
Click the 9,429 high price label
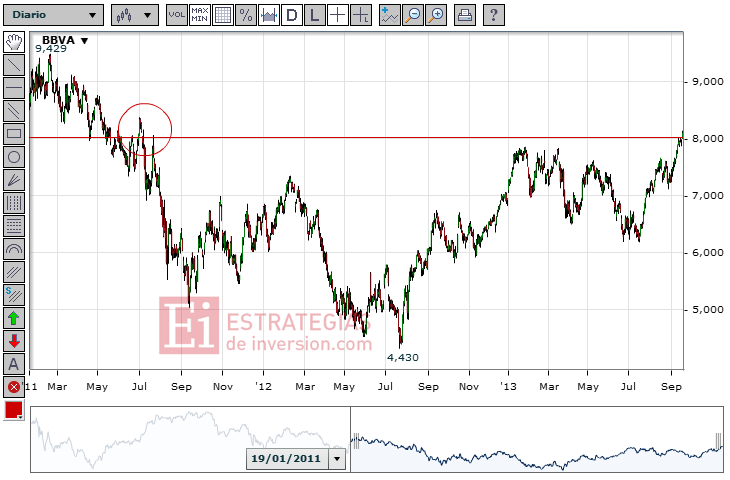point(51,49)
